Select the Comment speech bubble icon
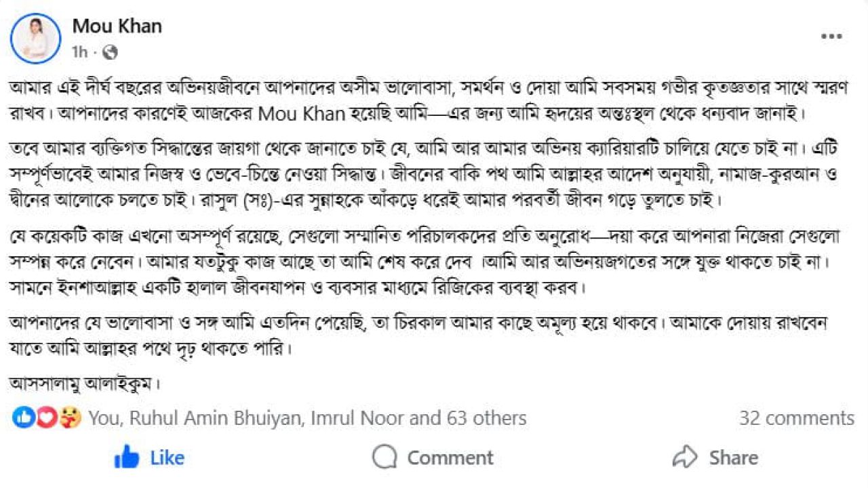The width and height of the screenshot is (868, 488). tap(384, 457)
